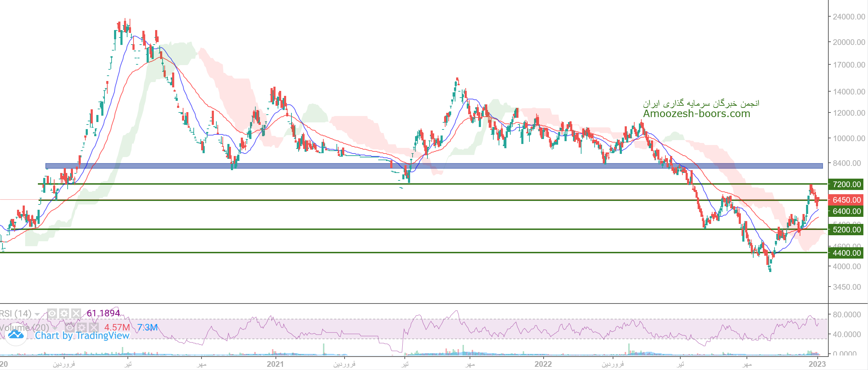Remove the RSI (14) indicator
Viewport: 868px width, 370px height.
76,313
